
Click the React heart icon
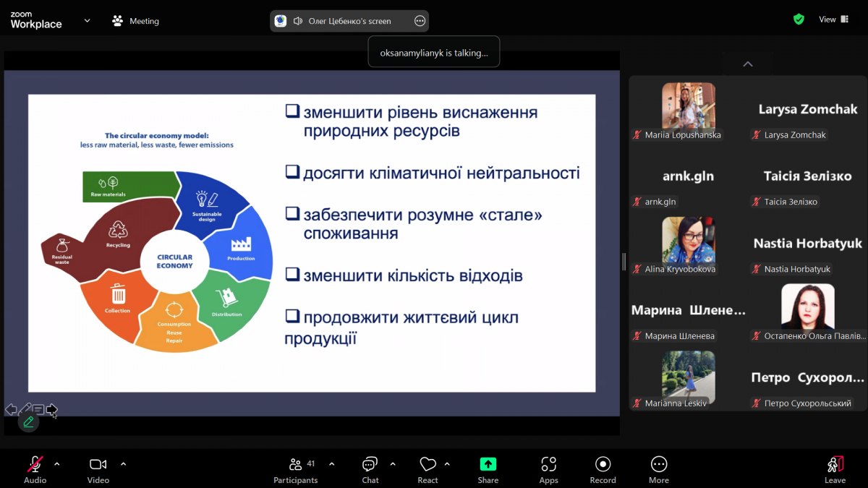[427, 463]
